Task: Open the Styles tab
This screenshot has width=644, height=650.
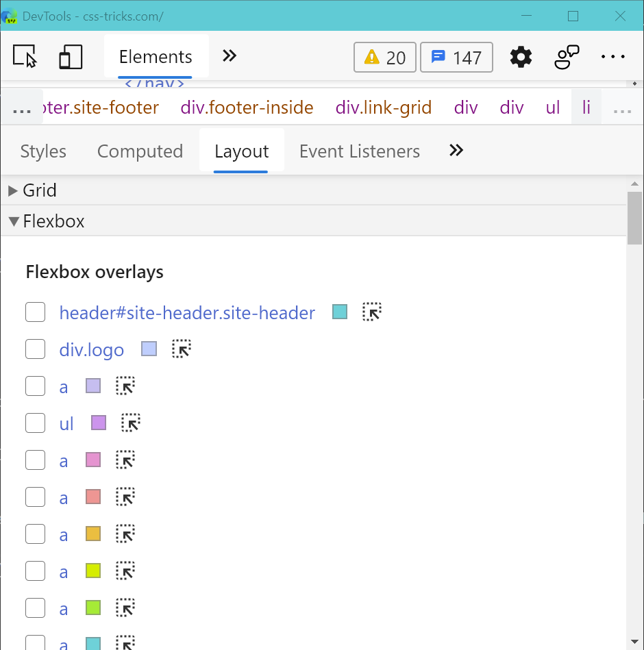Action: click(x=43, y=151)
